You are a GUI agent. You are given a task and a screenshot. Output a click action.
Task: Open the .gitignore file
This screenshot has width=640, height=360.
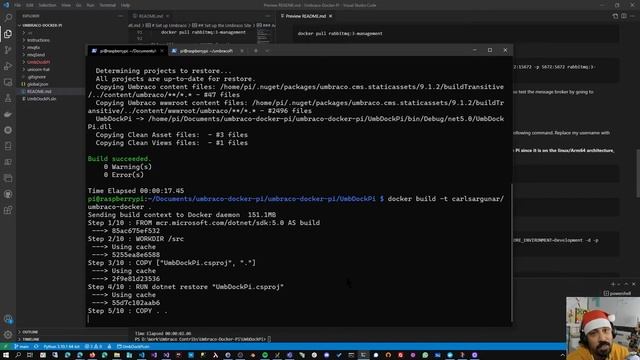coord(36,77)
